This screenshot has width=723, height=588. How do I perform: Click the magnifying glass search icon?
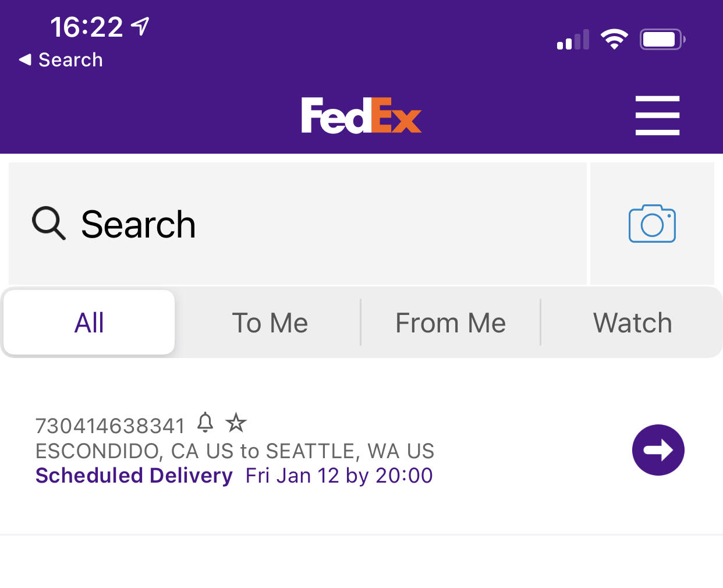tap(48, 224)
